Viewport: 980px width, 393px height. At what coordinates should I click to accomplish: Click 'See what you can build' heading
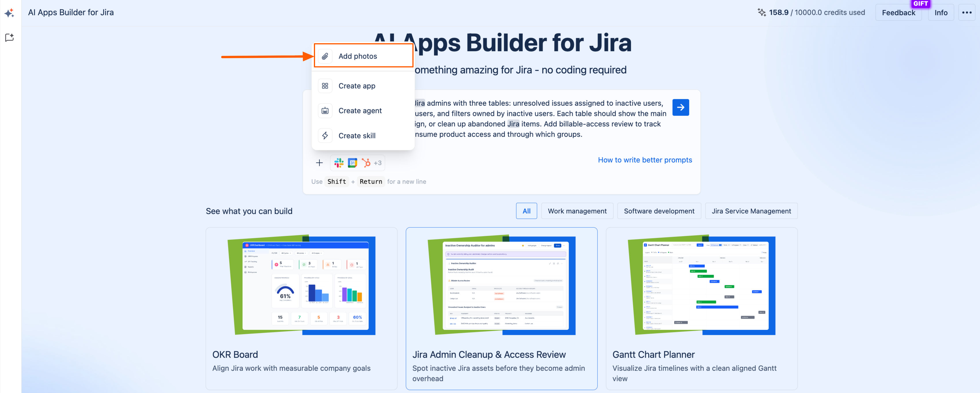(x=249, y=211)
